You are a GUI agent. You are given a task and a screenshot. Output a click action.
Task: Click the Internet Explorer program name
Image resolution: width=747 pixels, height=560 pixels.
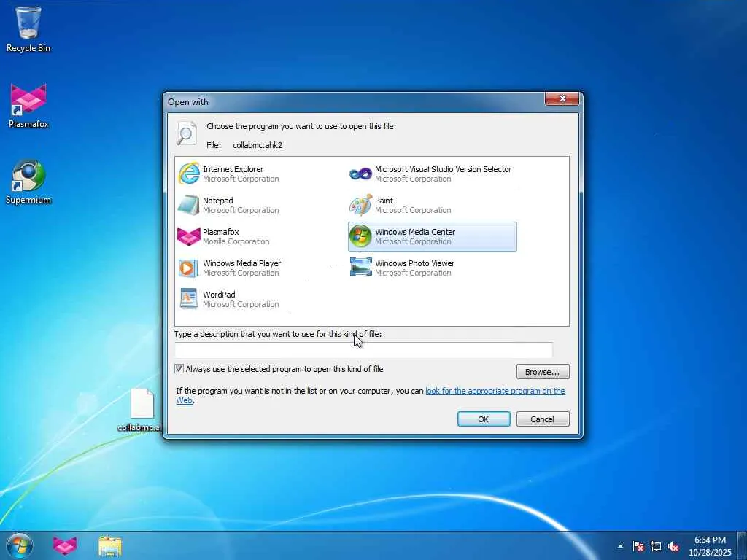click(x=233, y=169)
